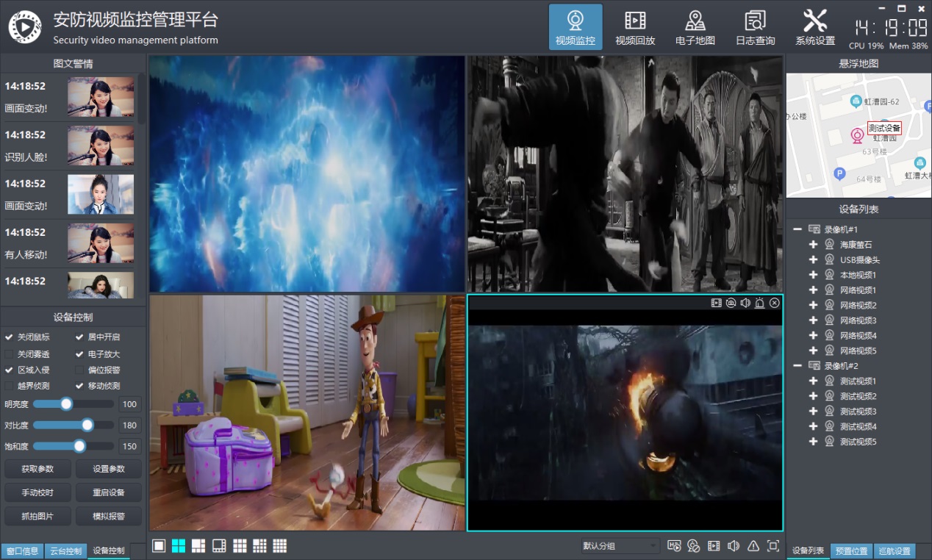932x560 pixels.
Task: Switch to single-window layout icon
Action: tap(158, 545)
